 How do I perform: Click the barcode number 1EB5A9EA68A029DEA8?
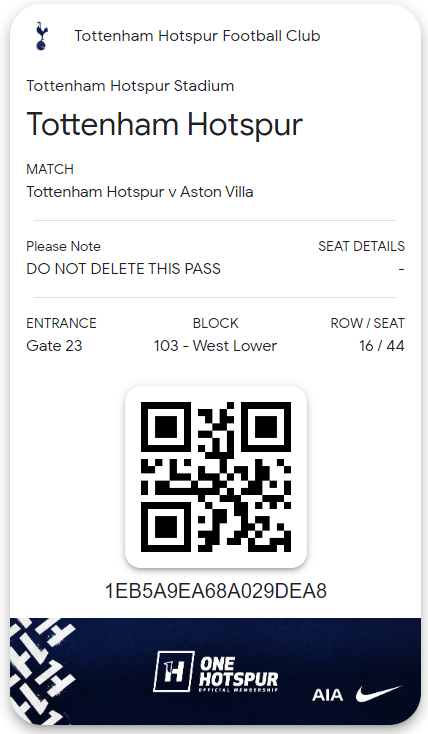215,591
